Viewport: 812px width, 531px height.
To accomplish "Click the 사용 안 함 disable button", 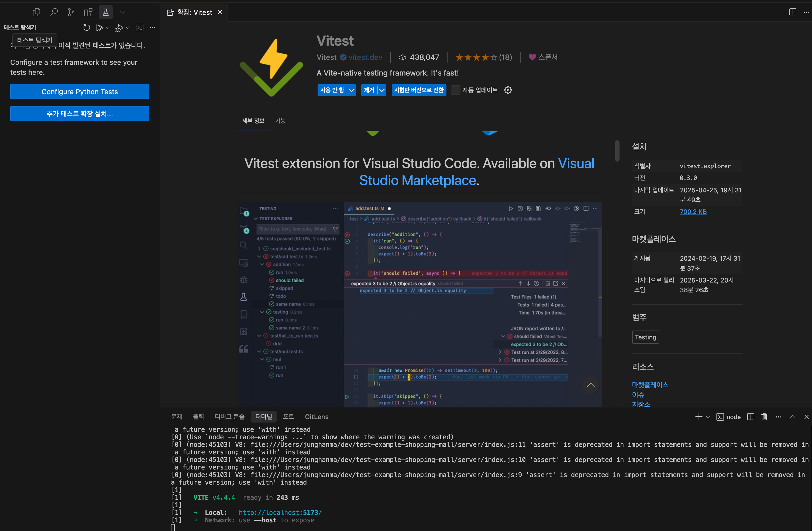I will click(332, 90).
